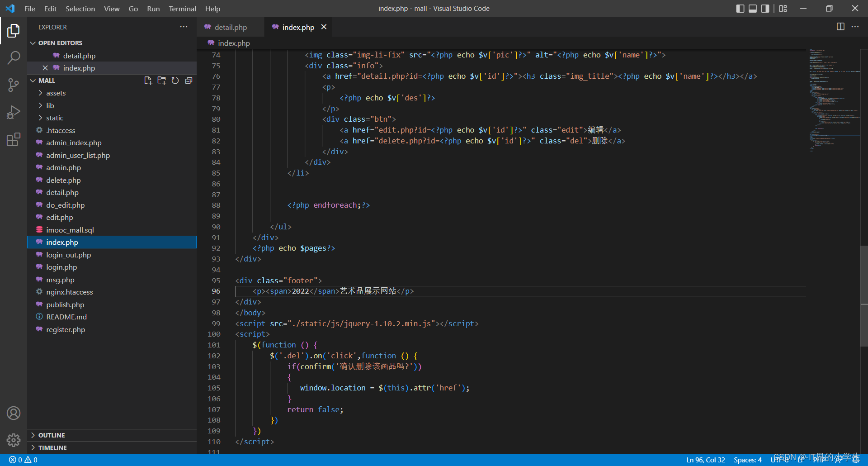Click Ln 96, Col 32 in status bar
This screenshot has width=868, height=466.
(705, 460)
